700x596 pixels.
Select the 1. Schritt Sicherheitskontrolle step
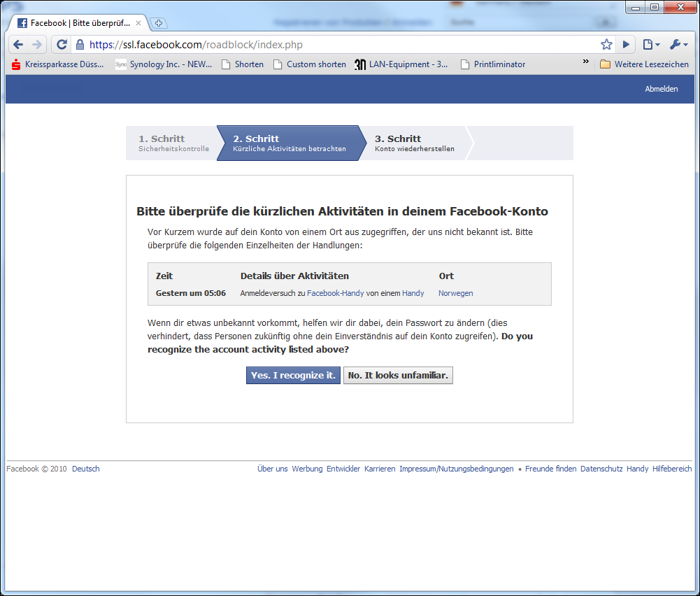point(173,143)
